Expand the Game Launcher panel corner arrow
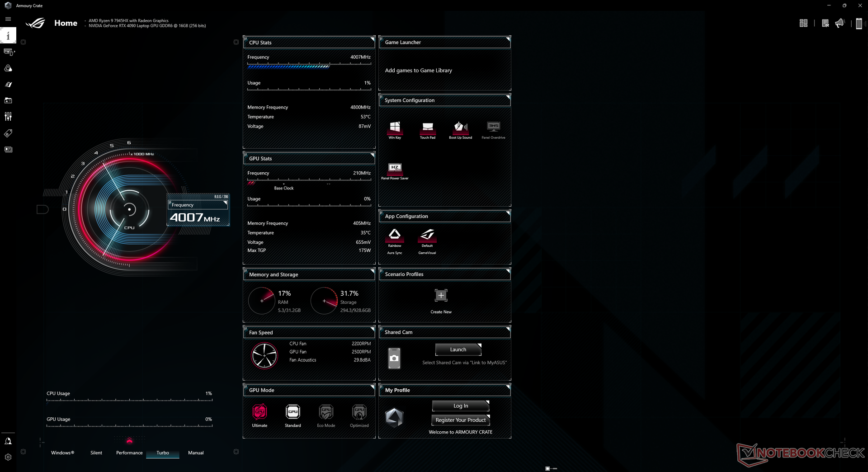 pyautogui.click(x=508, y=39)
